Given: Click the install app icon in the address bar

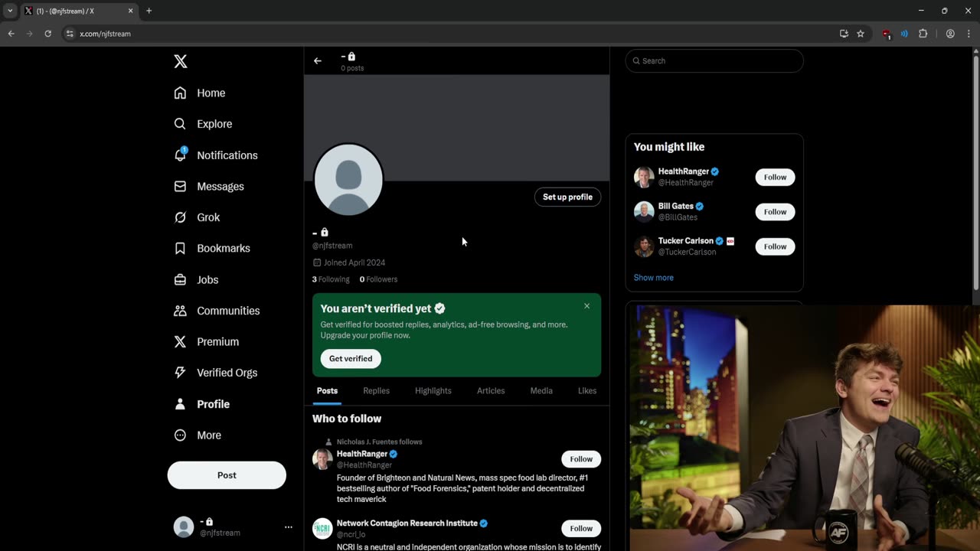Looking at the screenshot, I should pyautogui.click(x=844, y=34).
